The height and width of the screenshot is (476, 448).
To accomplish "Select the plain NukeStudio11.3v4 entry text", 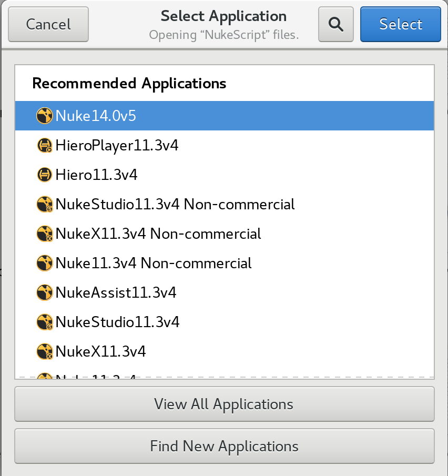I will (117, 322).
